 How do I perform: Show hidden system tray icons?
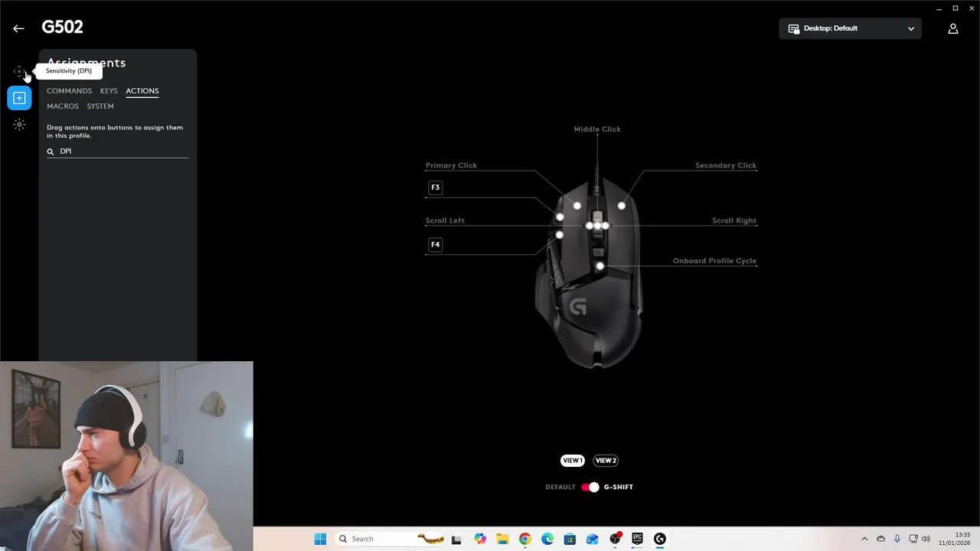[864, 539]
